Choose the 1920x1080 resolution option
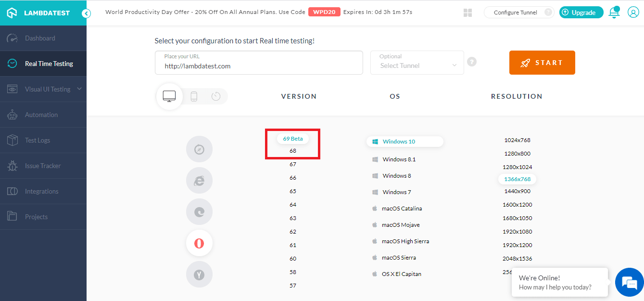The height and width of the screenshot is (301, 644). (x=517, y=231)
